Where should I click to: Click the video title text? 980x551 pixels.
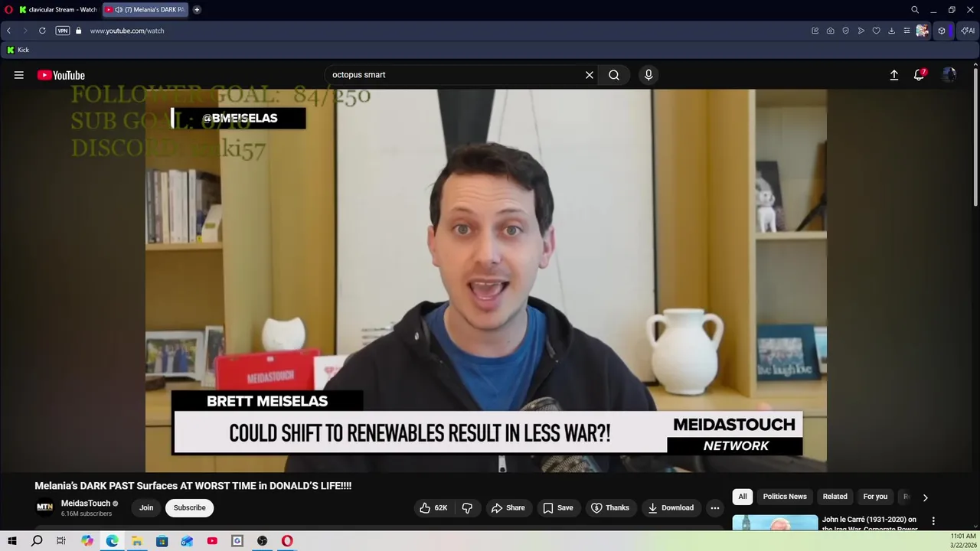[x=193, y=486]
